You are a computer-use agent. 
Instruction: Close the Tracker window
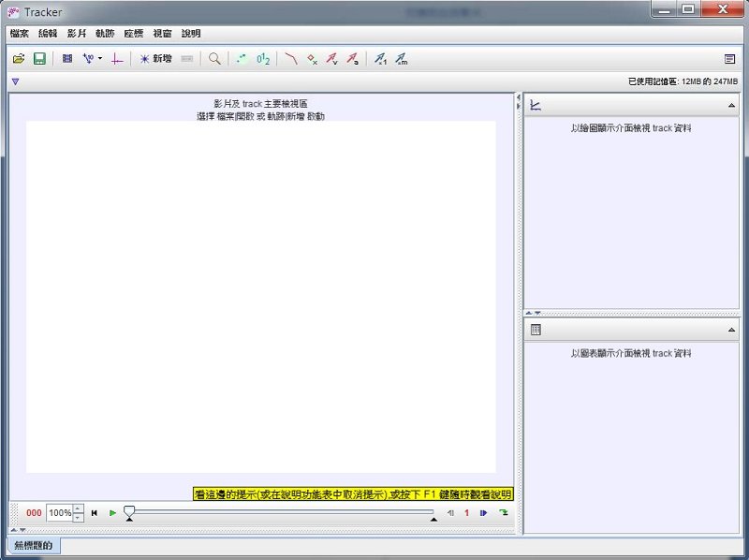point(722,9)
